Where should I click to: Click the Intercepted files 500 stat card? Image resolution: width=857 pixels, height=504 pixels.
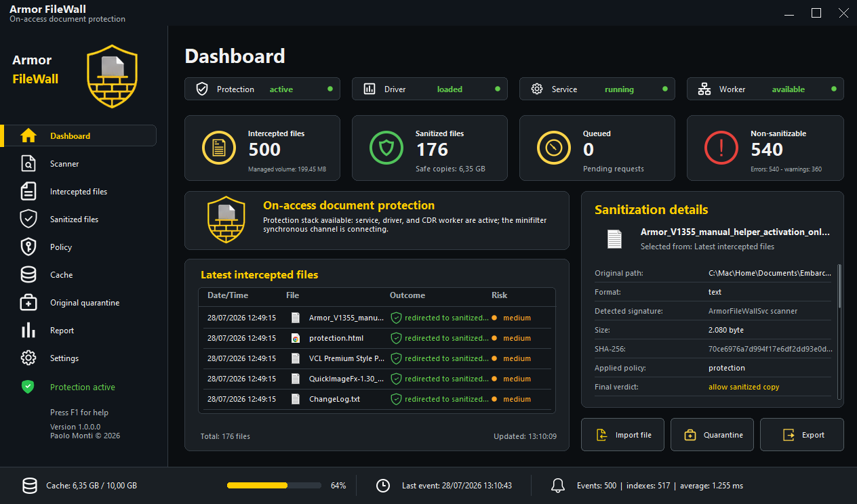[262, 148]
